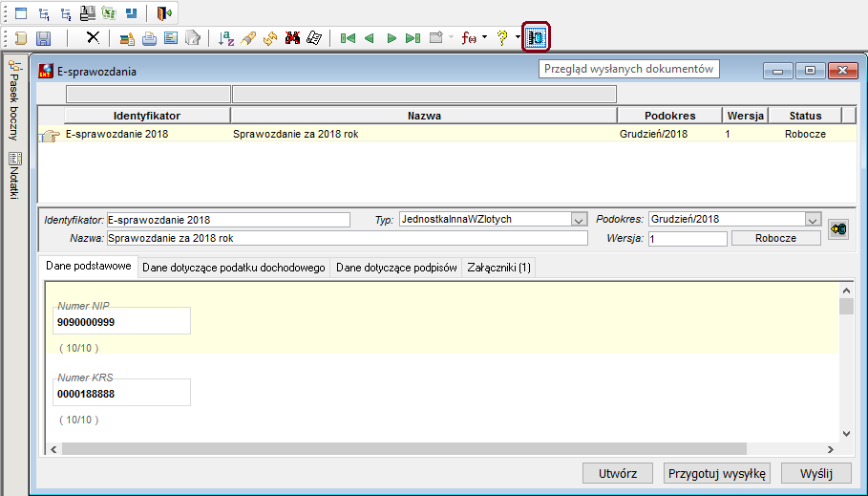Screen dimensions: 868x496
Task: Sort by Identyfikator column header
Action: (147, 116)
